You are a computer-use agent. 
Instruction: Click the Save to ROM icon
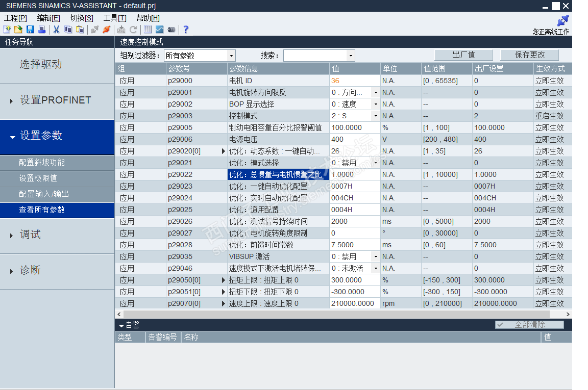click(121, 30)
